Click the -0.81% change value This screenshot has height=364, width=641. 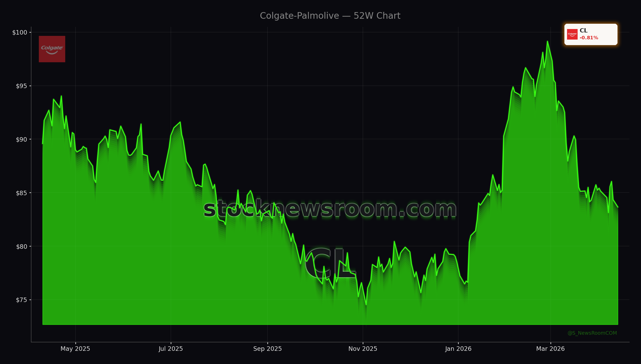coord(589,38)
